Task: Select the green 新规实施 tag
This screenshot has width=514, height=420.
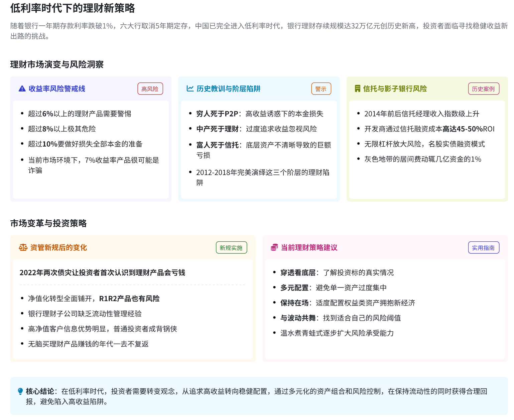Action: point(231,248)
